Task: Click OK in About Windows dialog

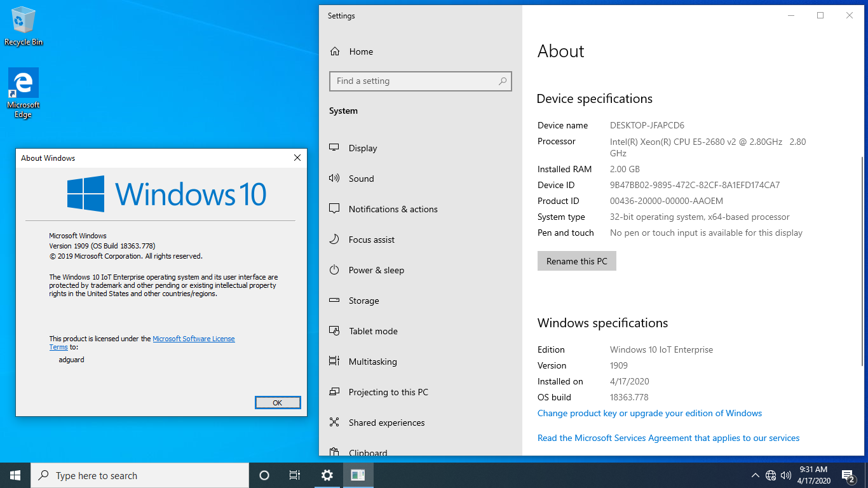Action: pos(278,403)
